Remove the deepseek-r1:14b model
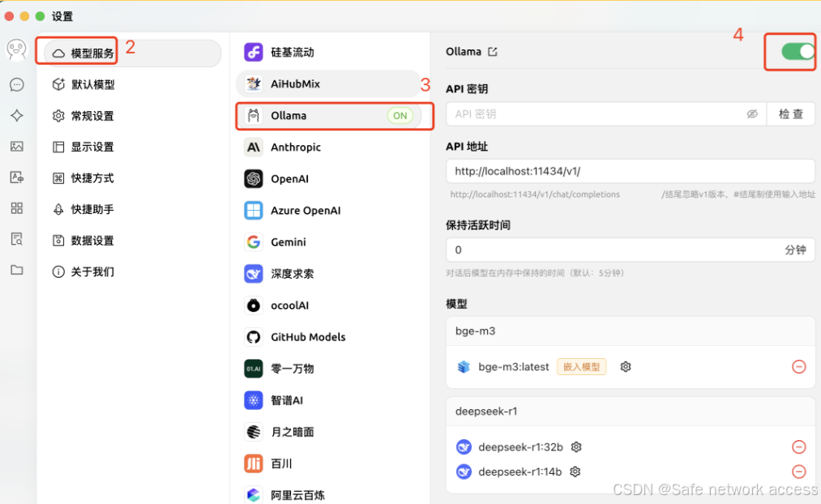The width and height of the screenshot is (821, 504). pyautogui.click(x=798, y=472)
